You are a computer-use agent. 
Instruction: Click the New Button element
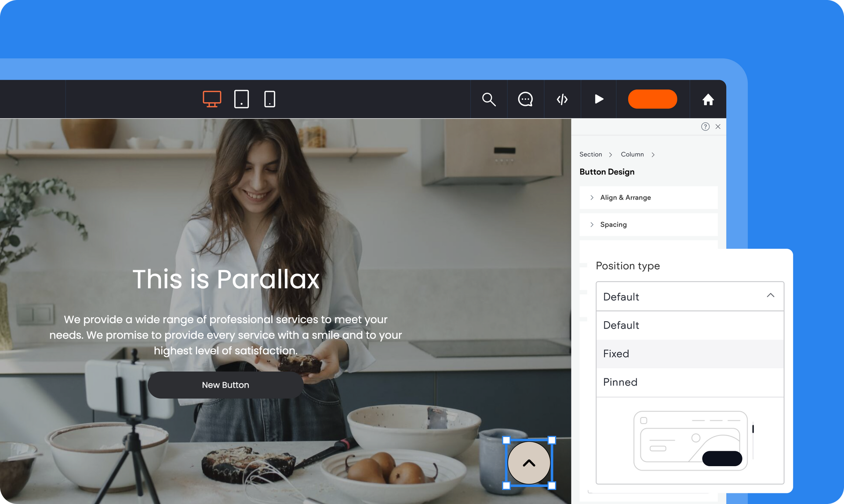pyautogui.click(x=225, y=384)
